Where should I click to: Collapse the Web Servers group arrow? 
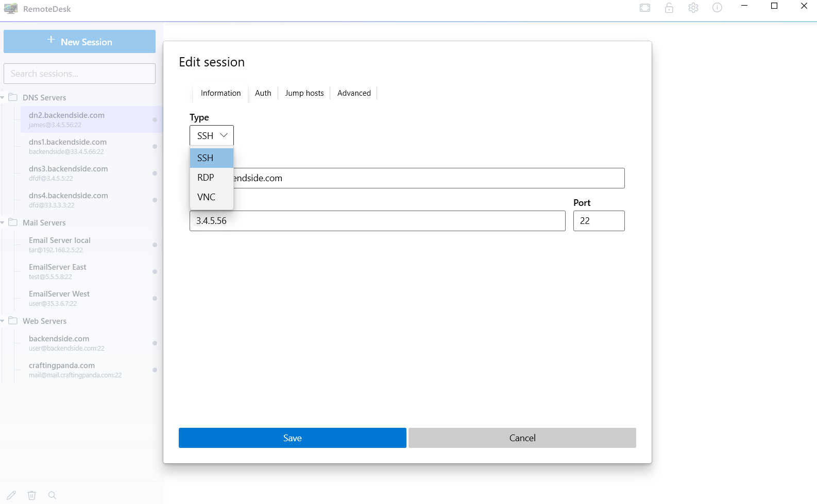click(3, 321)
